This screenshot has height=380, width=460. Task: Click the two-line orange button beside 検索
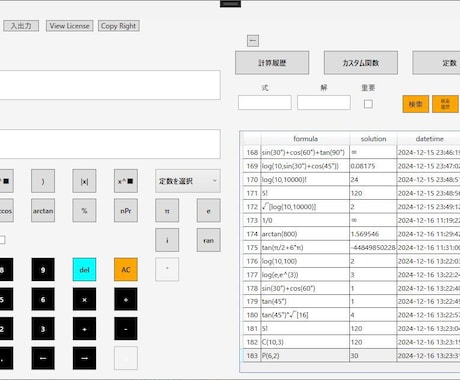445,104
